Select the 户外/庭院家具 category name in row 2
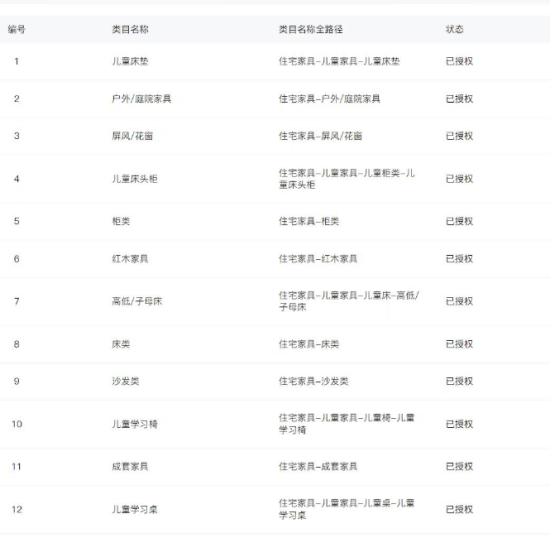 [x=142, y=99]
